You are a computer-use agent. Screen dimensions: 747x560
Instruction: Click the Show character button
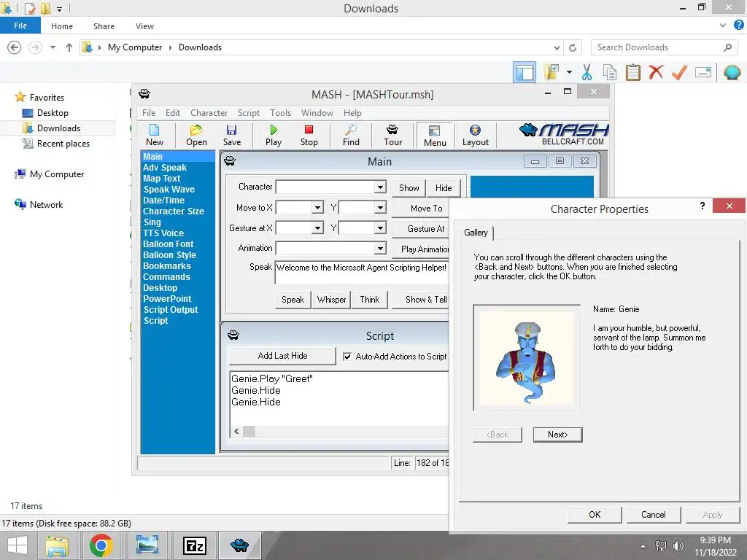coord(409,187)
